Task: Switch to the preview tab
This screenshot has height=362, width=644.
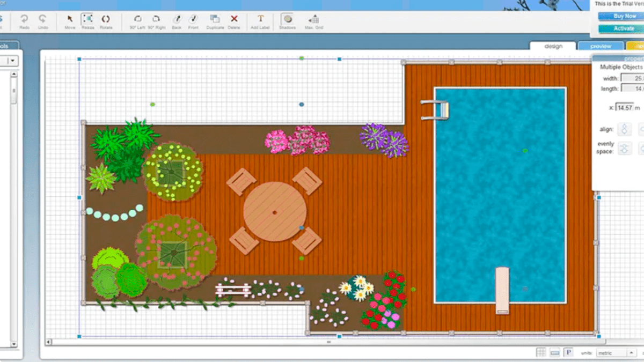Action: click(601, 46)
